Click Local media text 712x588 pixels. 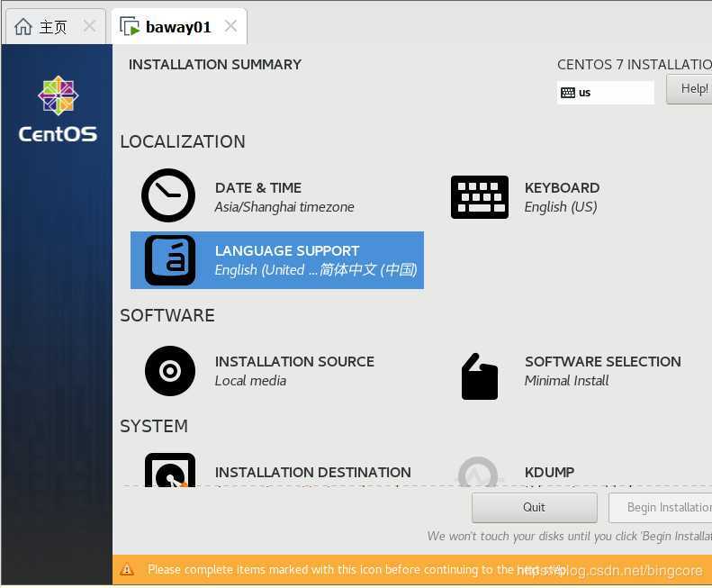tap(250, 381)
